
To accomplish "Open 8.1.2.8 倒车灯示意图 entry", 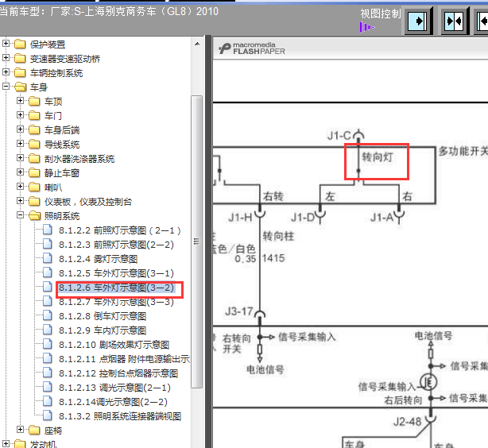I will tap(103, 316).
